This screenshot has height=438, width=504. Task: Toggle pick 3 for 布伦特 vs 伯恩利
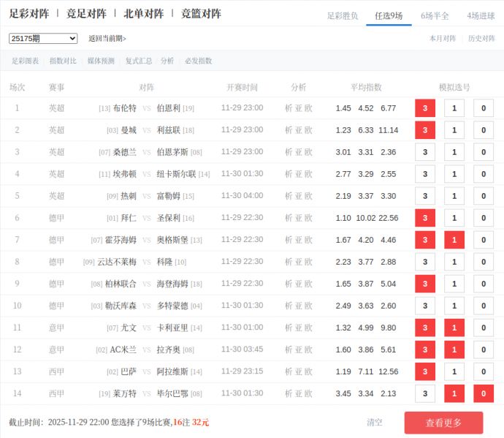click(x=424, y=108)
